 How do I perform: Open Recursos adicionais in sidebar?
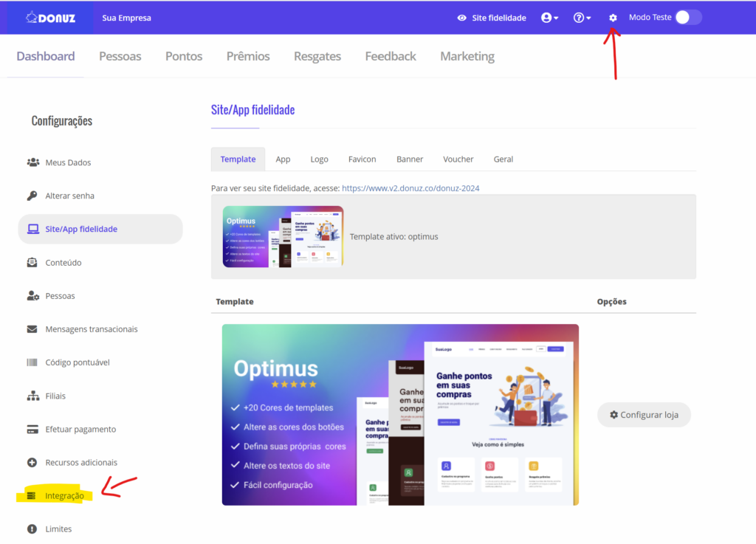point(80,463)
